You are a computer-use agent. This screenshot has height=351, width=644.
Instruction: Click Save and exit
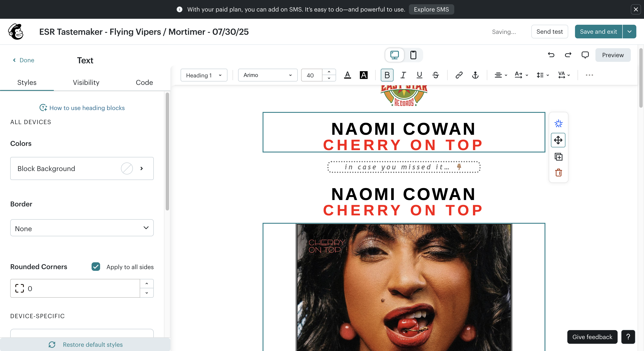tap(598, 32)
